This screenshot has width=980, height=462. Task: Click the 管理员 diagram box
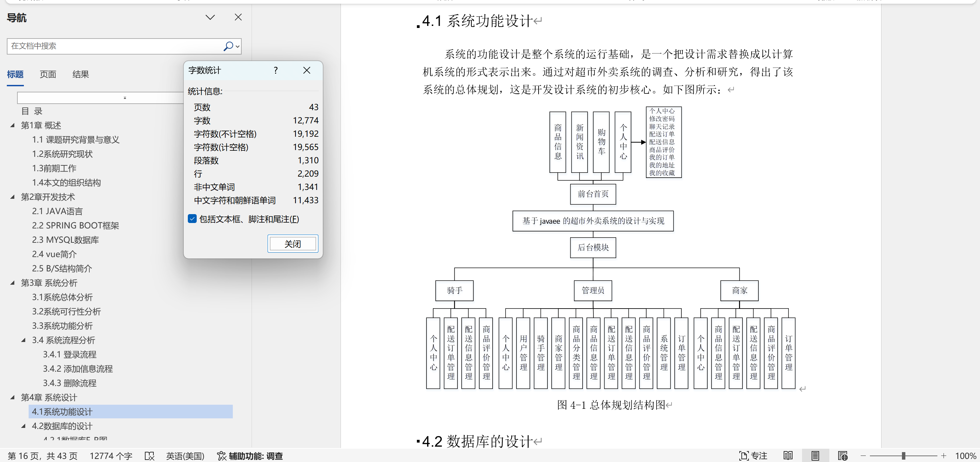pyautogui.click(x=593, y=290)
